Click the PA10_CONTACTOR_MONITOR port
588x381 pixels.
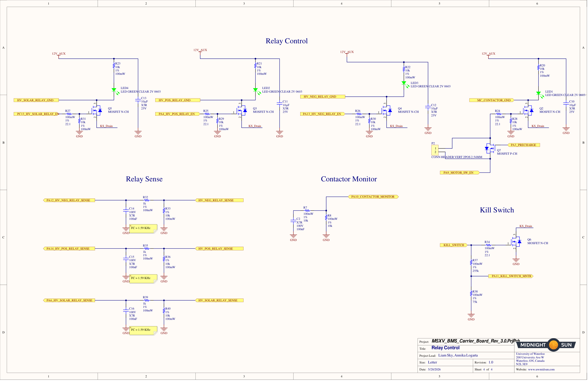click(x=373, y=197)
